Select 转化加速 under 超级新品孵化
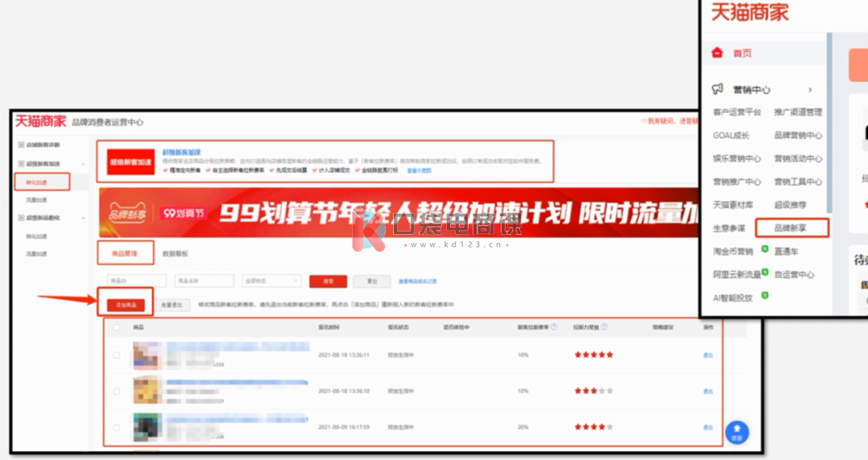868x460 pixels. tap(36, 236)
